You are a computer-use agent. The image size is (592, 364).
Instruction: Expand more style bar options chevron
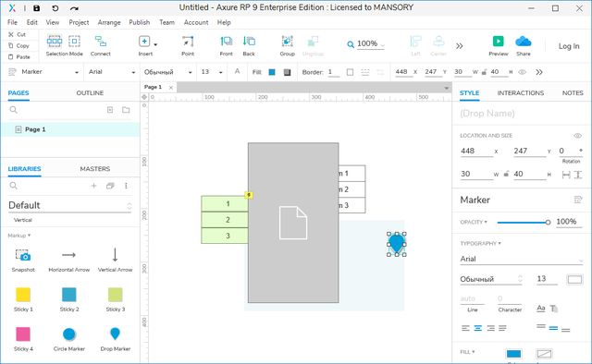point(539,72)
